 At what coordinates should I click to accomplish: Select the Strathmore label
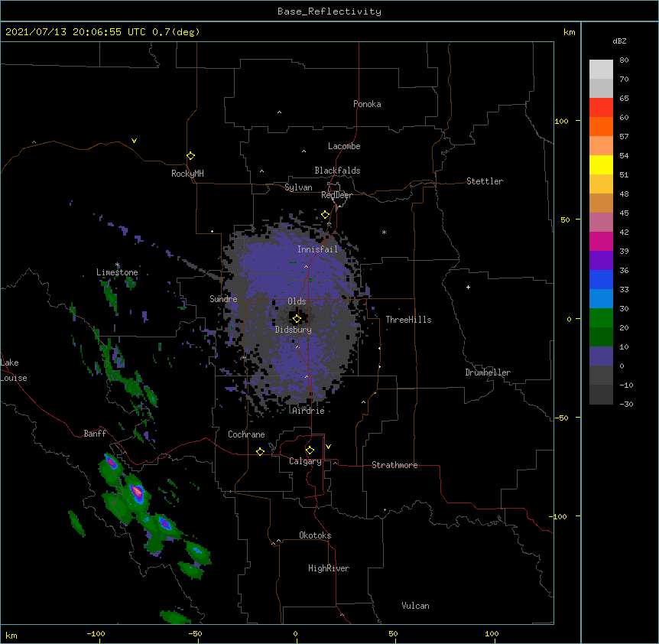(x=394, y=465)
